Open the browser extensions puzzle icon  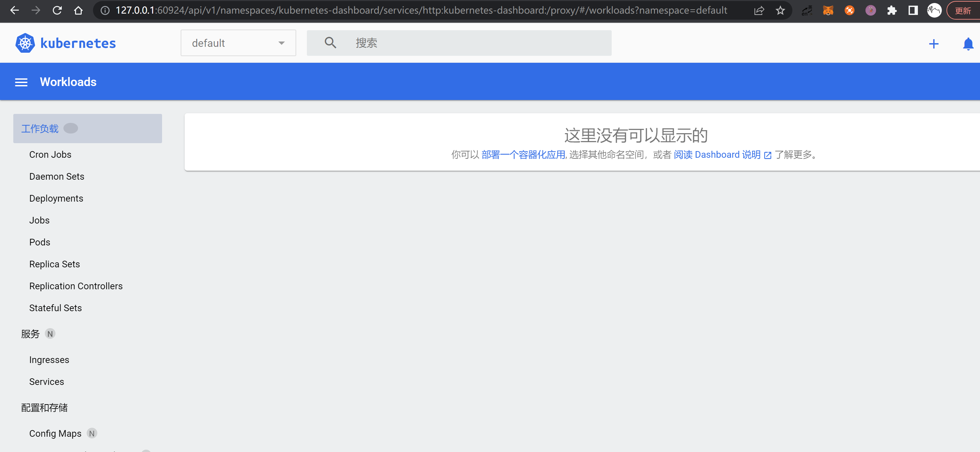891,10
